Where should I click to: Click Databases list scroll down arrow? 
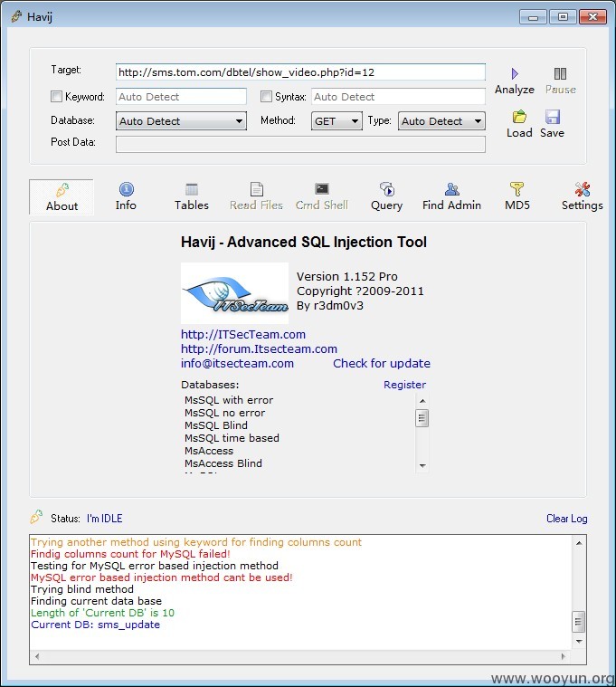click(x=422, y=465)
